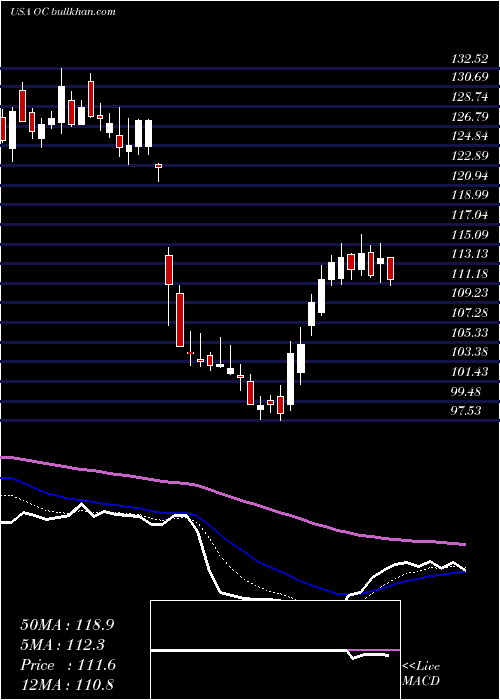Click the last red candle at chart's right end
Viewport: 500px width, 700px height.
(x=391, y=268)
